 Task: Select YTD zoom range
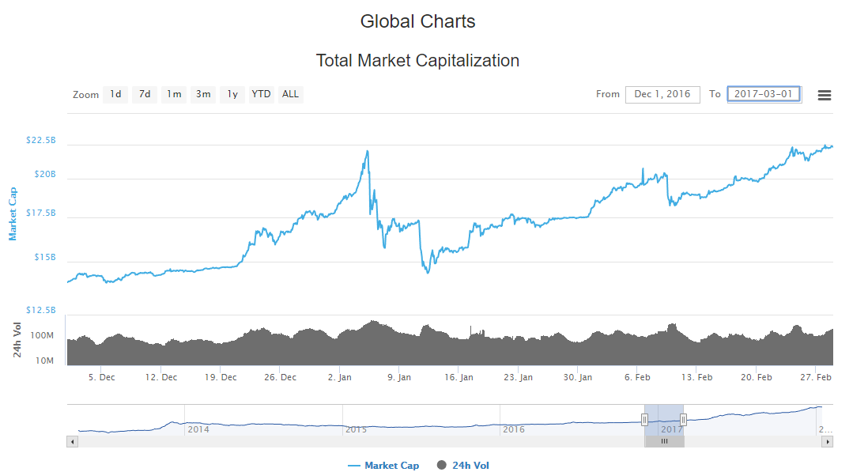coord(261,95)
